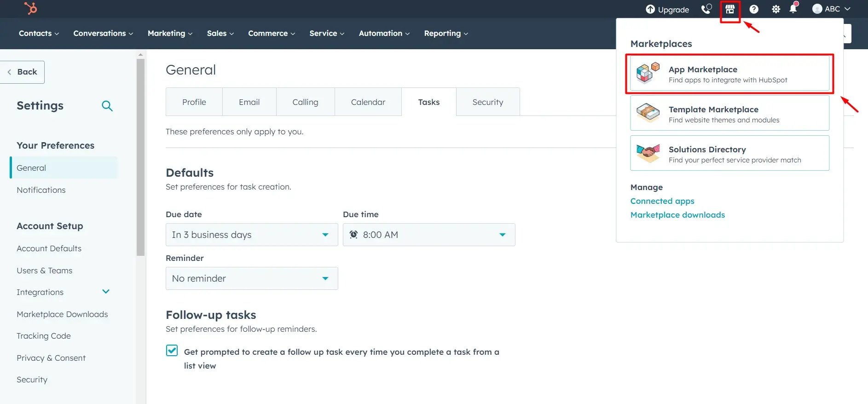
Task: Click the sidebar vertical scrollbar
Action: (x=141, y=156)
